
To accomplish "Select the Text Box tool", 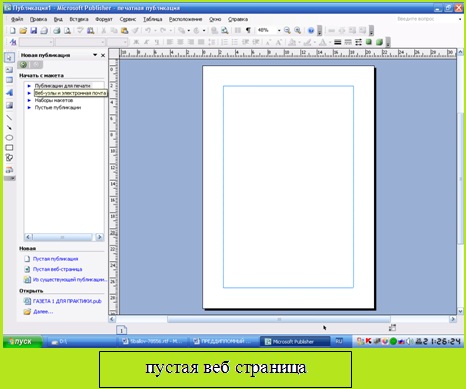I will tap(9, 69).
